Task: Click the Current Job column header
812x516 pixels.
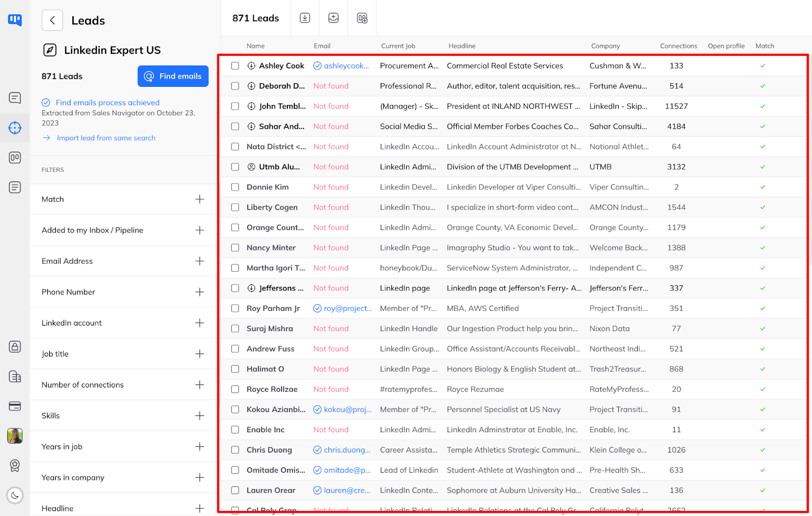Action: tap(398, 46)
